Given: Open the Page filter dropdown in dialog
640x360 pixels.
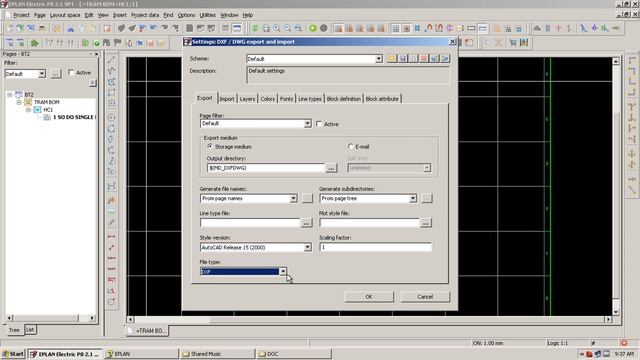Looking at the screenshot, I should pos(307,123).
